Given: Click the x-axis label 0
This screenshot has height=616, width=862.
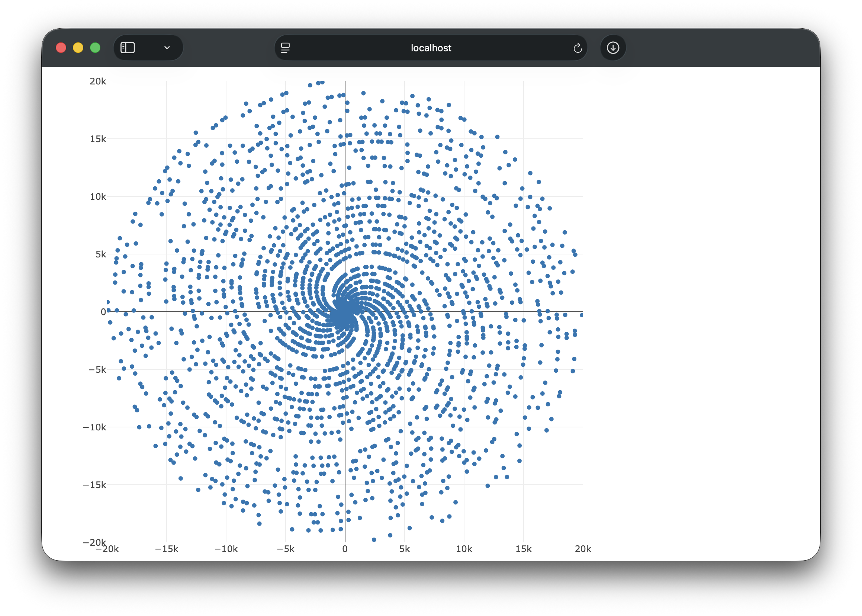Looking at the screenshot, I should [x=345, y=549].
